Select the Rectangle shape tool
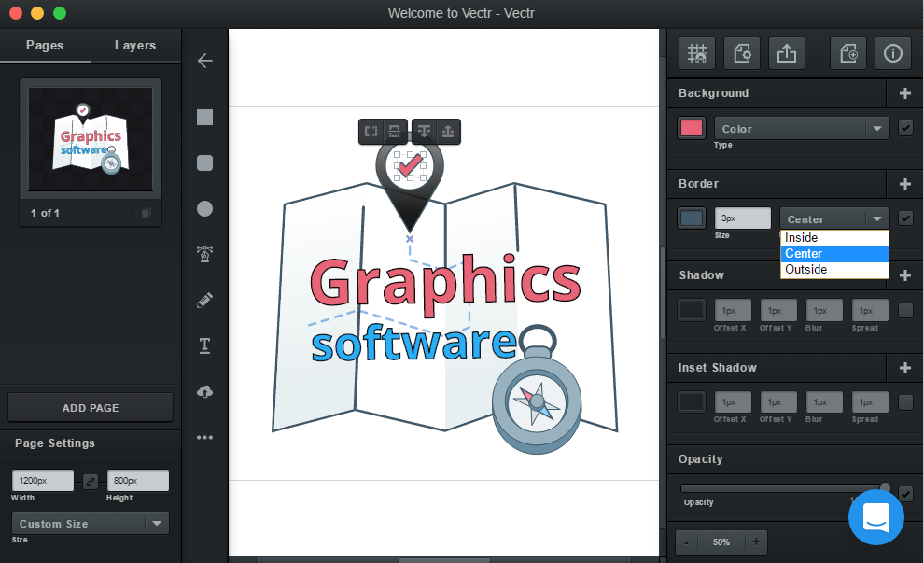924x563 pixels. tap(204, 117)
